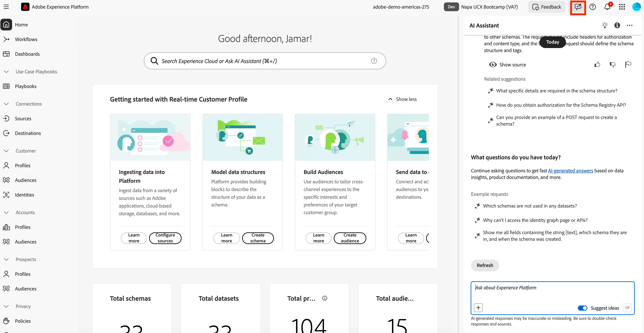Click the Refresh button
The height and width of the screenshot is (333, 644).
tap(485, 265)
